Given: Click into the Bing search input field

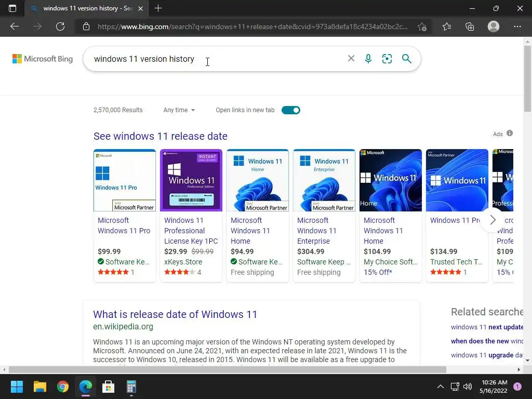Looking at the screenshot, I should point(217,59).
